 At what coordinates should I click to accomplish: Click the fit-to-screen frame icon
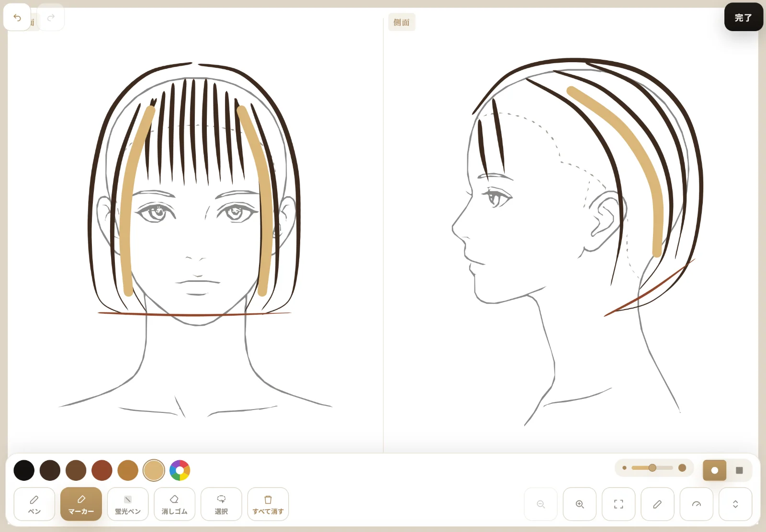(x=619, y=504)
